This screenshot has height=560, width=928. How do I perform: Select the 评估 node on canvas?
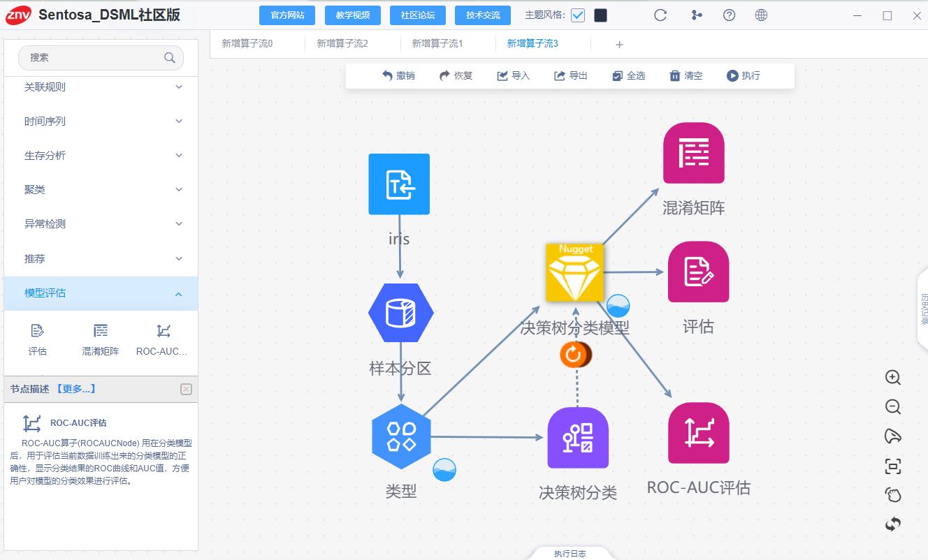[x=698, y=272]
